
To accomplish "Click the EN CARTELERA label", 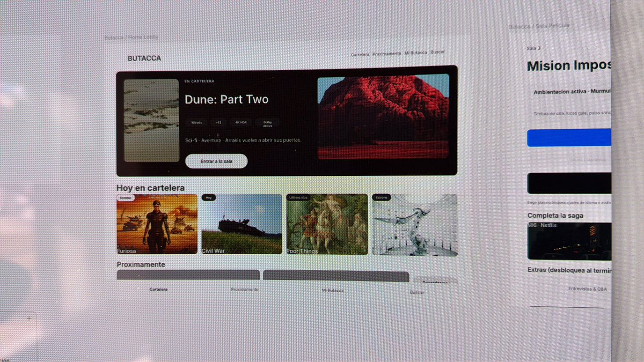I will click(x=199, y=82).
